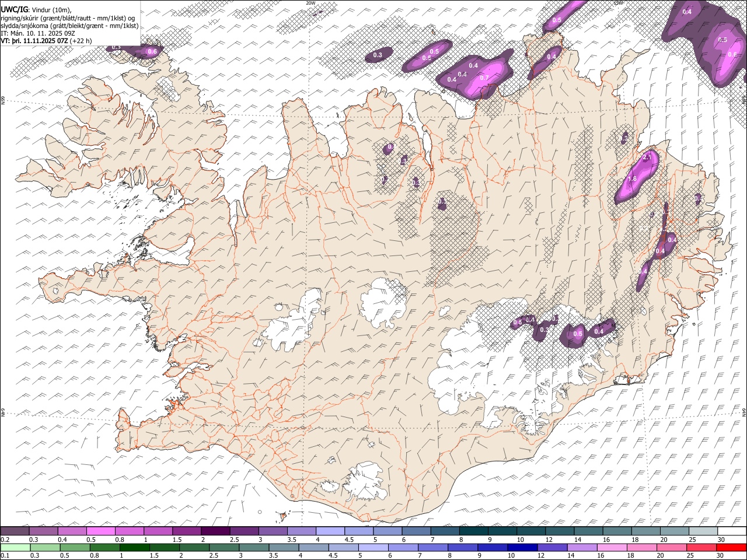Click the 'IT: Mán. 10. 11. 2025 09Z' line
The height and width of the screenshot is (560, 747).
point(38,34)
